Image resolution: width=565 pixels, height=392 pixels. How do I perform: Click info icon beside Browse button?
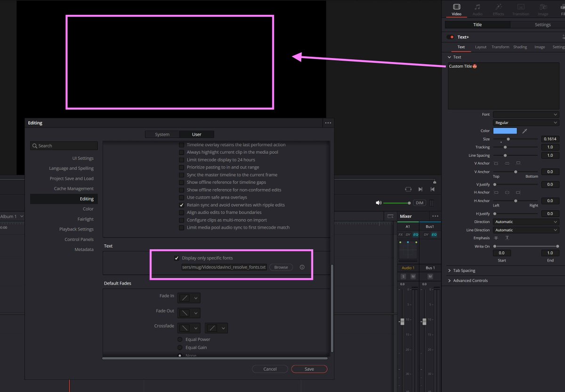click(302, 267)
